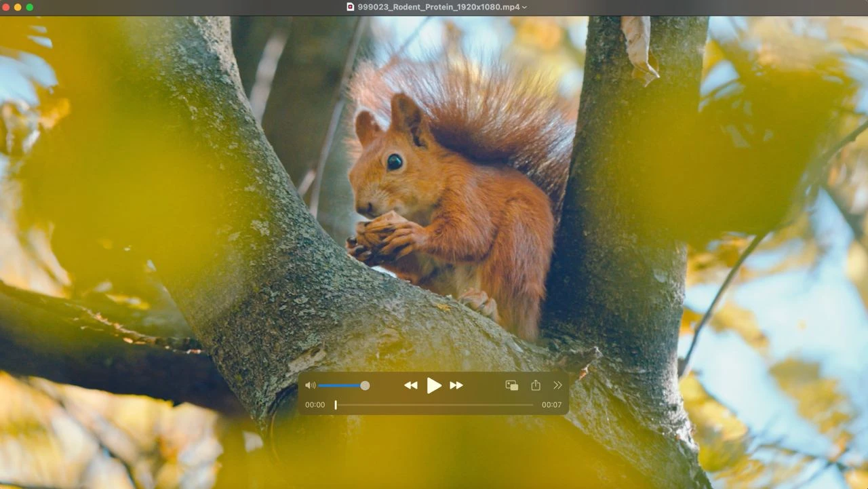
Task: Toggle the 00:07 remaining time display
Action: click(x=551, y=405)
